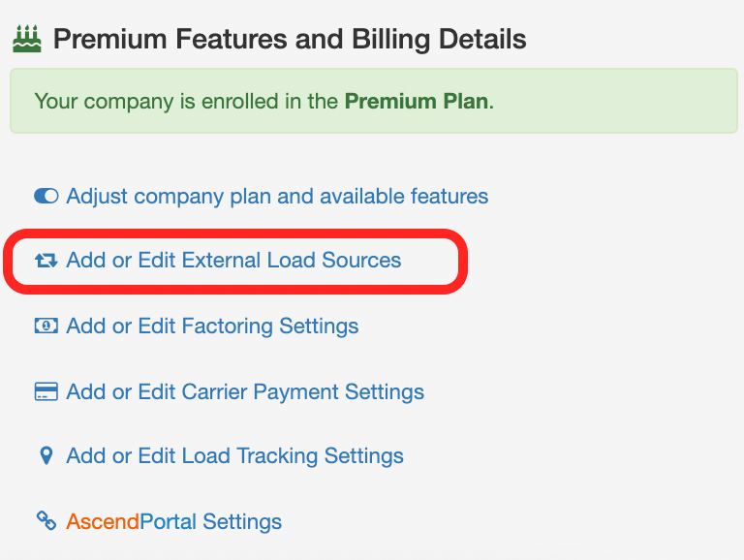Click the word Sources in External Load Sources
This screenshot has height=560, width=744.
click(361, 260)
